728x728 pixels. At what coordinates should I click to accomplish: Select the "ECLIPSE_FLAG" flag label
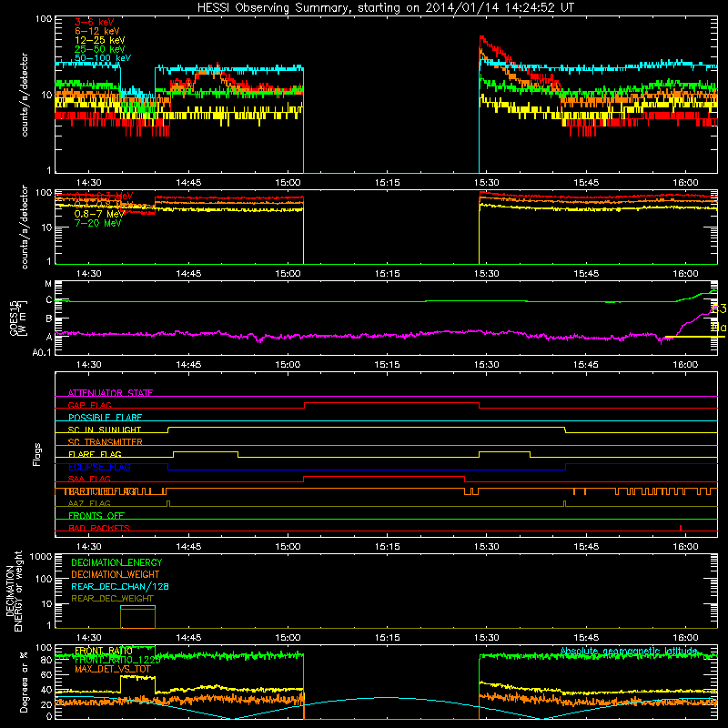pos(99,467)
